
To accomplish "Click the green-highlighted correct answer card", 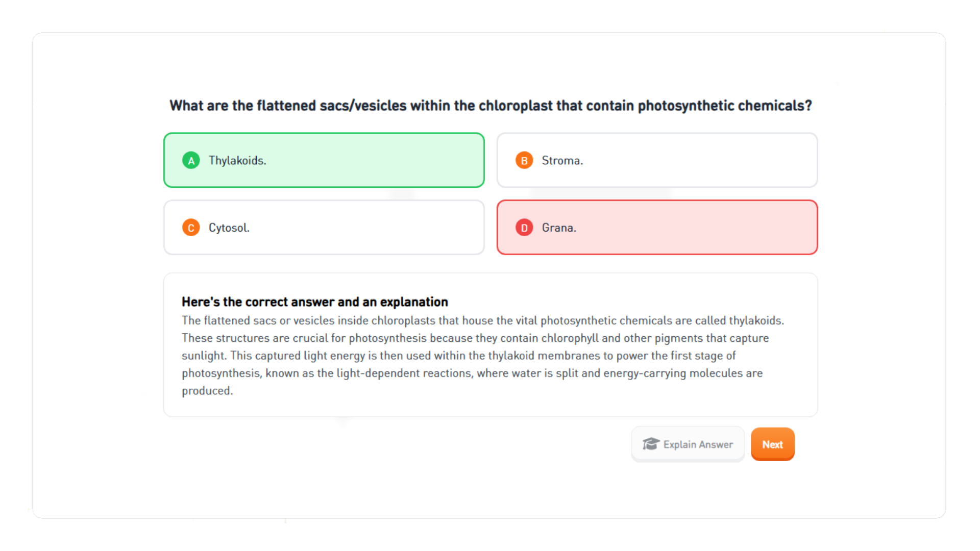I will point(324,160).
